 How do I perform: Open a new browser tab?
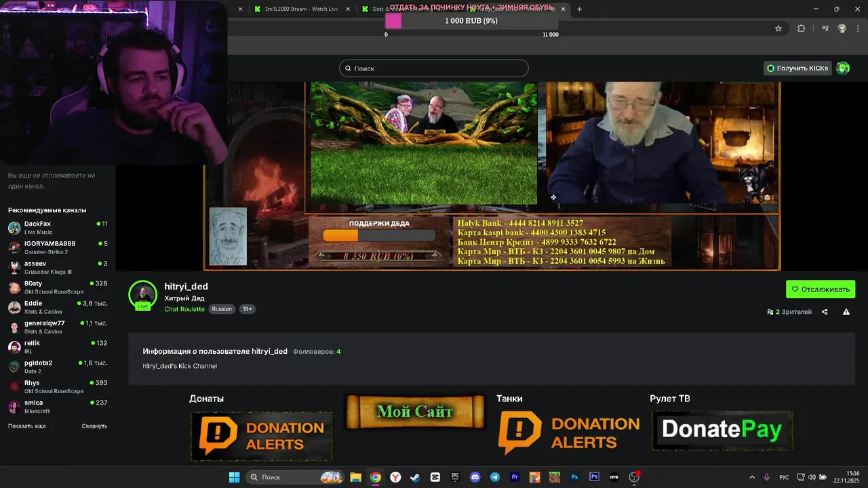pos(579,9)
